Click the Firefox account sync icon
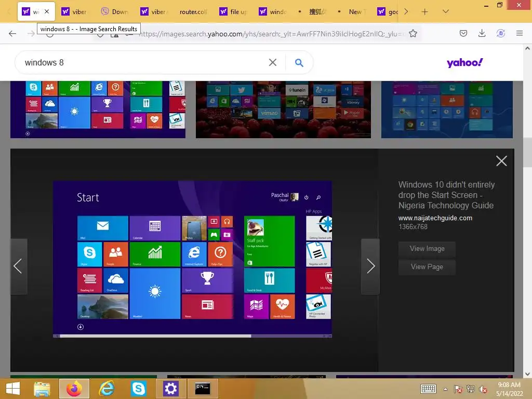The height and width of the screenshot is (399, 532). (x=501, y=33)
